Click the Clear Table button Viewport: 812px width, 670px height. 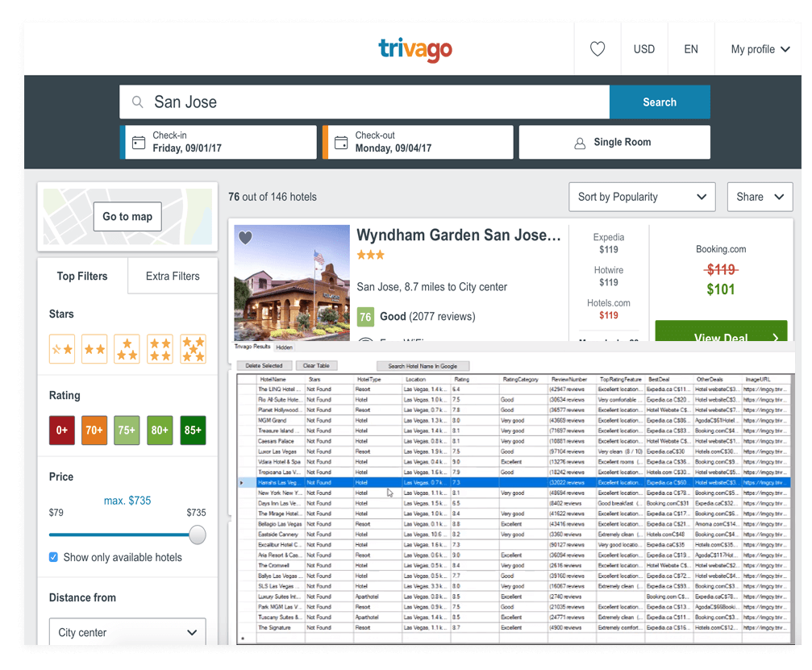pyautogui.click(x=316, y=365)
